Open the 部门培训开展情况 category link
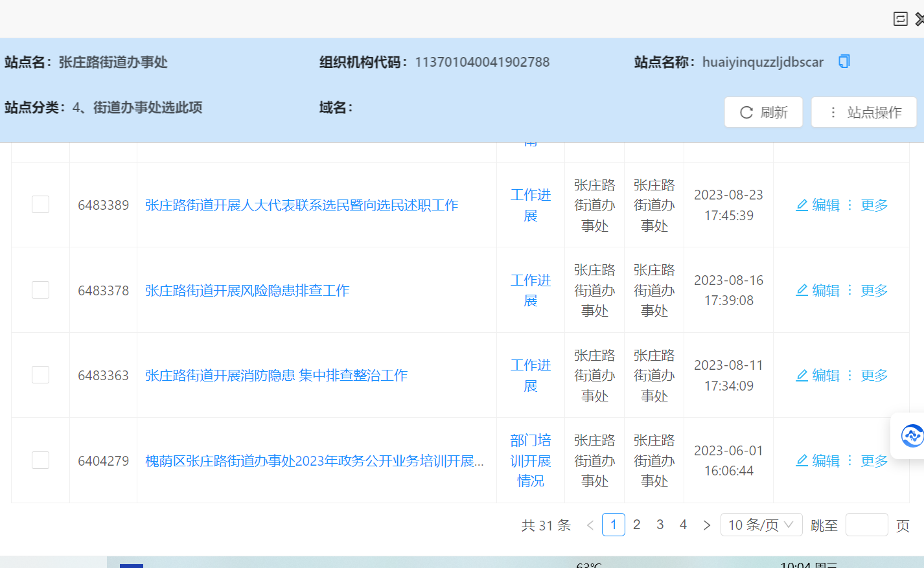 pos(531,460)
